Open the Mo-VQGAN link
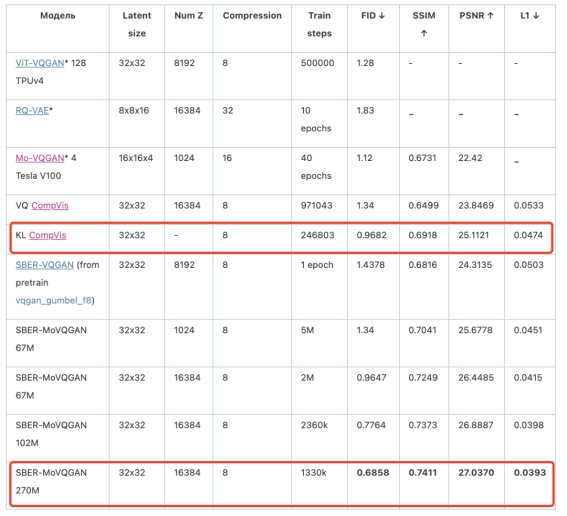The width and height of the screenshot is (567, 516). pyautogui.click(x=40, y=158)
